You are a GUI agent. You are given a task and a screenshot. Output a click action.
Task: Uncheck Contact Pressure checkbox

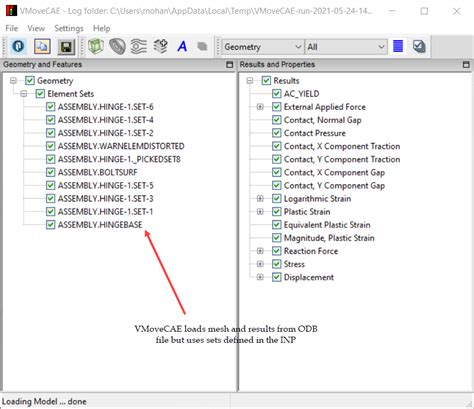tap(276, 133)
